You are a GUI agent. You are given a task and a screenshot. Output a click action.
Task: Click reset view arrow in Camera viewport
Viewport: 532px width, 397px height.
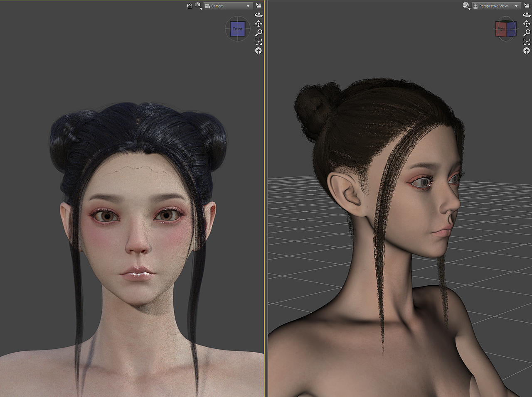tap(259, 51)
